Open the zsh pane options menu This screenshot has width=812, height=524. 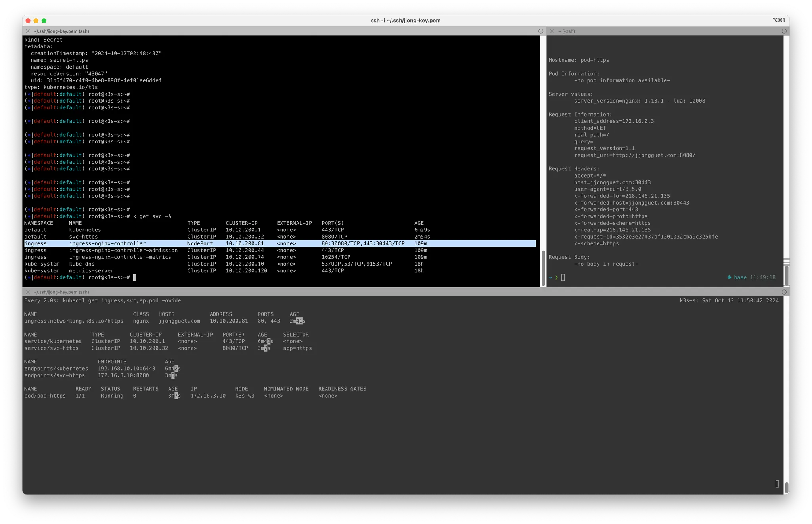pyautogui.click(x=784, y=31)
